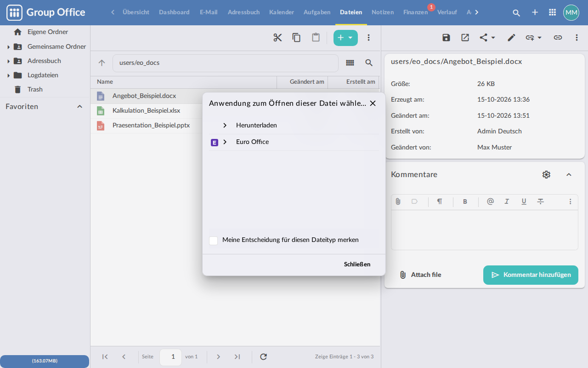
Task: Switch to the Kalender tab
Action: pos(282,12)
